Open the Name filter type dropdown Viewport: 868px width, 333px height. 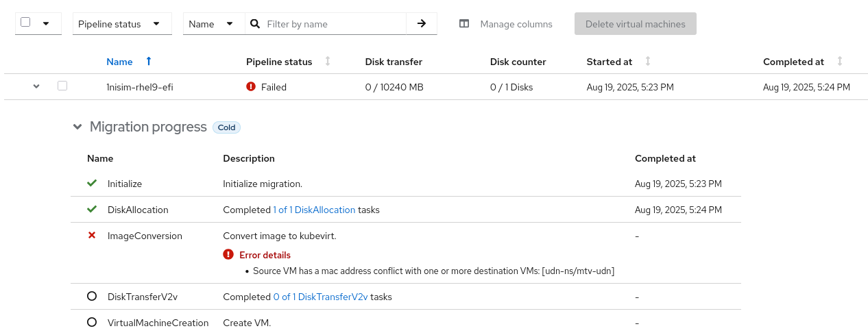point(213,24)
